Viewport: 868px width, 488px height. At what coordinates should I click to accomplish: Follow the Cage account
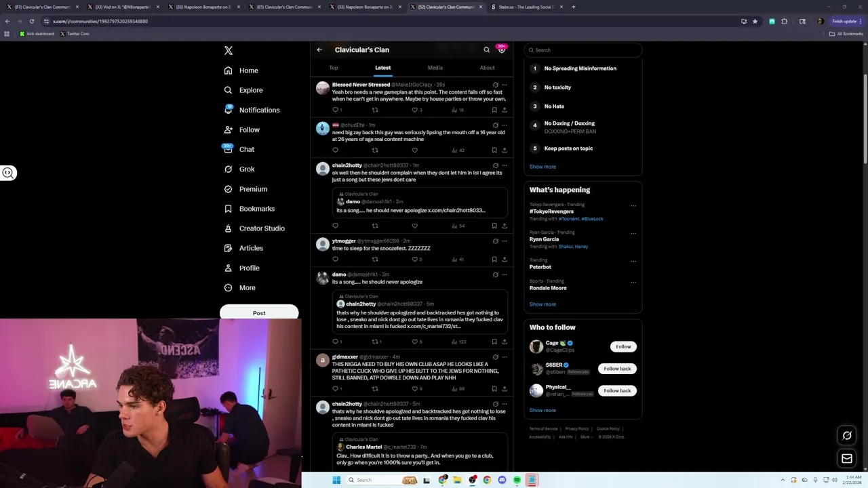(623, 346)
